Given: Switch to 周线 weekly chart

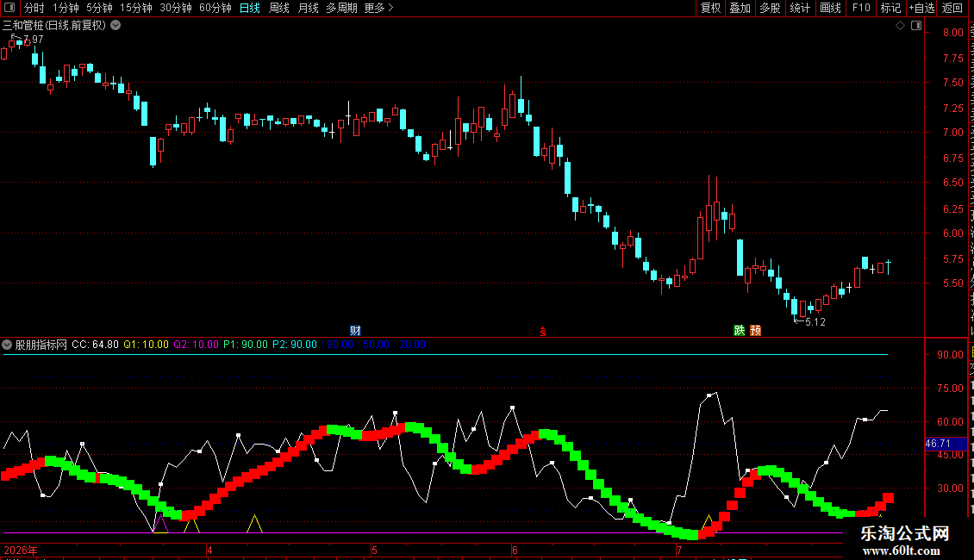Looking at the screenshot, I should pyautogui.click(x=279, y=8).
